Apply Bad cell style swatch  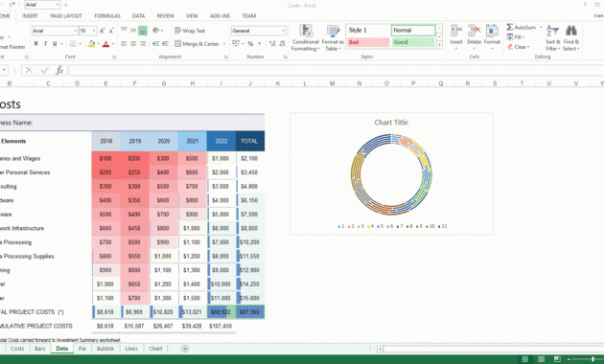click(x=369, y=42)
